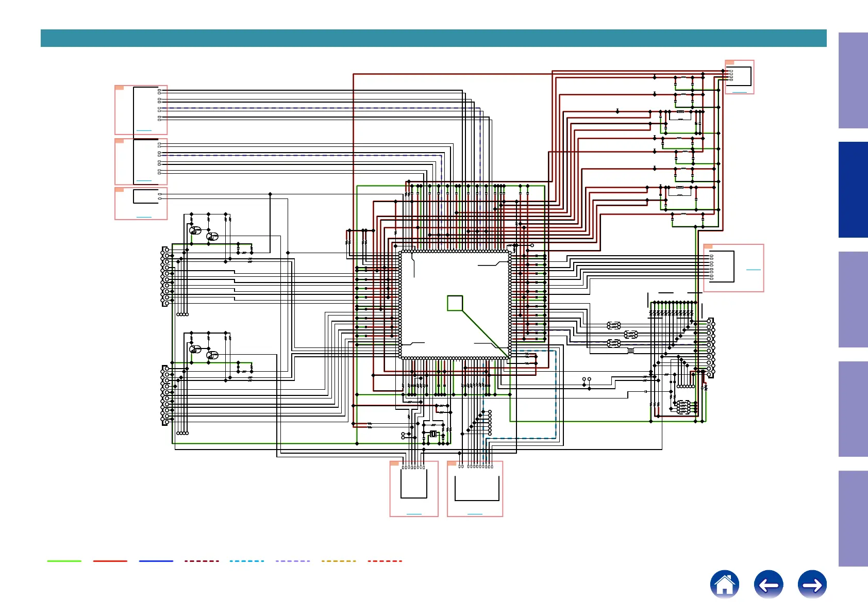Open the topmost purple side tab

click(x=853, y=80)
